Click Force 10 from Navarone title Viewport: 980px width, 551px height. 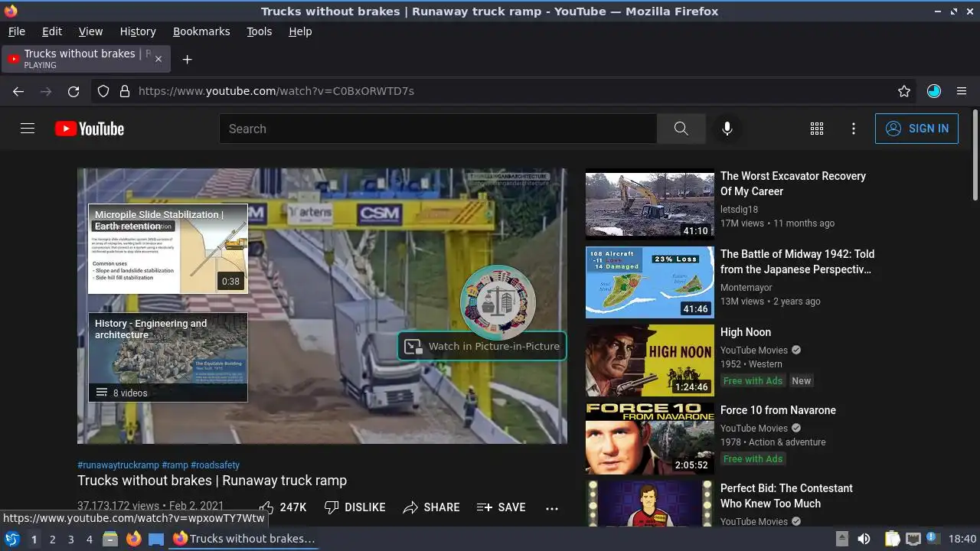point(778,410)
